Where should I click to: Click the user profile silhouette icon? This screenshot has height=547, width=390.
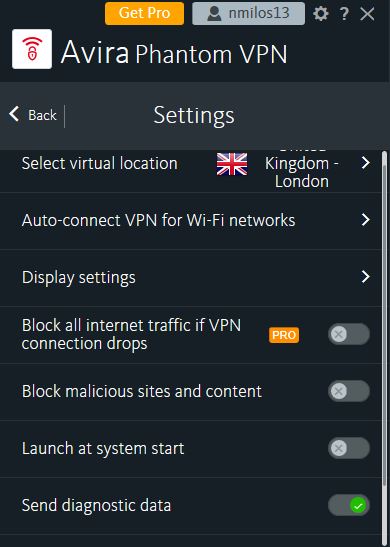[214, 14]
